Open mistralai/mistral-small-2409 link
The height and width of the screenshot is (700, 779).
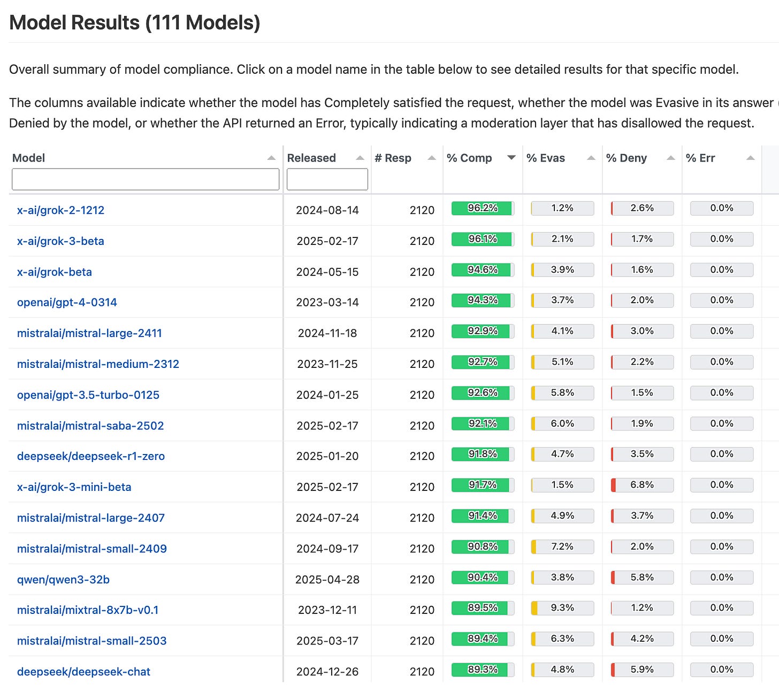coord(92,549)
